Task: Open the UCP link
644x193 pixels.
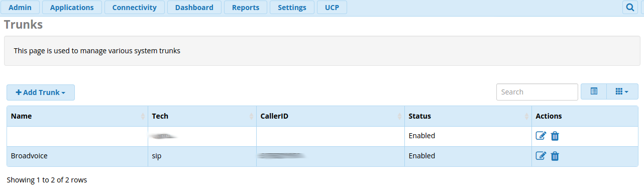Action: (x=332, y=8)
